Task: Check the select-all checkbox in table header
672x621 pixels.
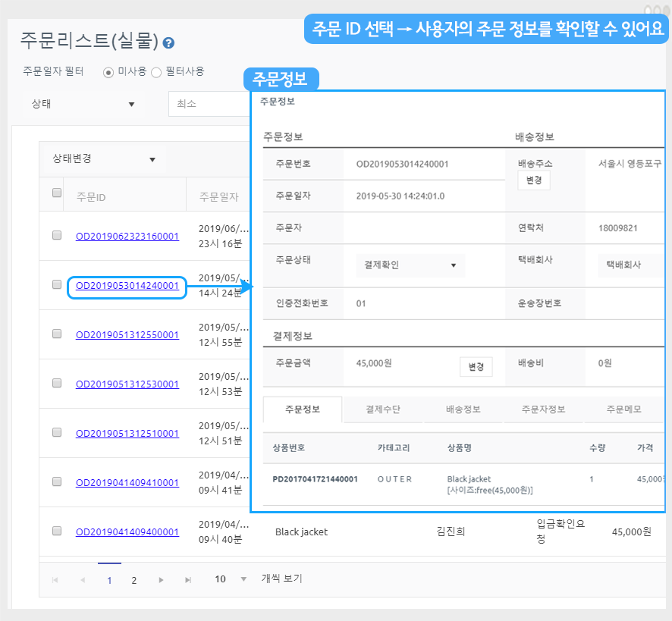Action: 57,193
